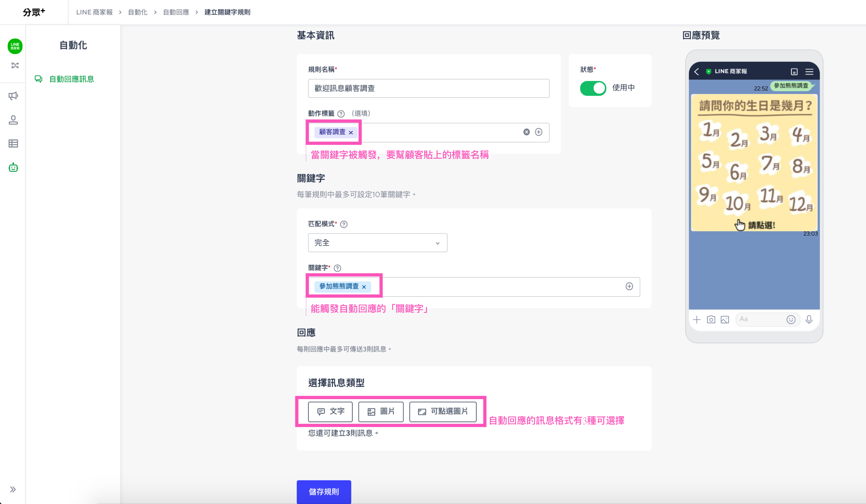Click the 儲存規則 button
The image size is (866, 504).
[324, 492]
